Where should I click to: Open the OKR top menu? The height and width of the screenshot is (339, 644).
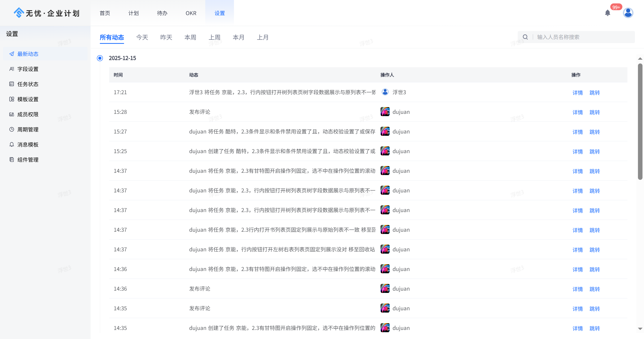[x=191, y=13]
